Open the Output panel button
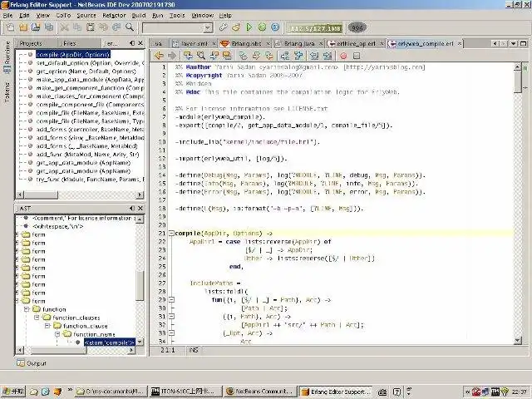Screen dimensions: 532x399 (x=32, y=363)
